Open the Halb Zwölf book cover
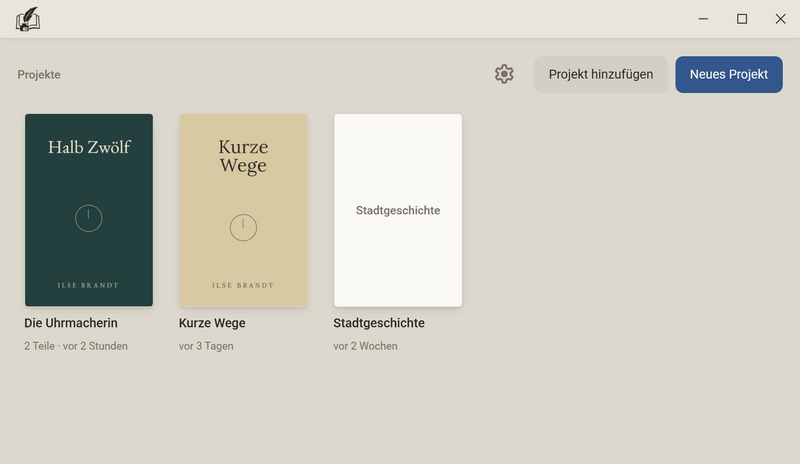Viewport: 800px width, 464px height. [89, 210]
